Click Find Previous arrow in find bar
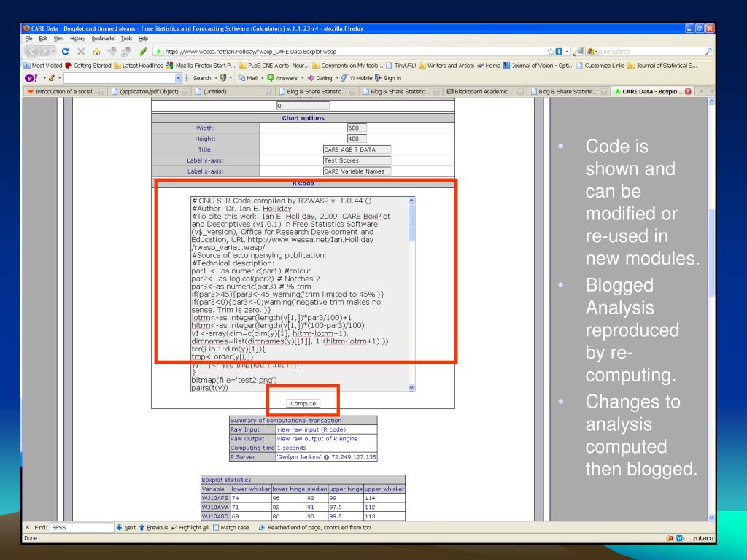This screenshot has width=747, height=560. [153, 528]
